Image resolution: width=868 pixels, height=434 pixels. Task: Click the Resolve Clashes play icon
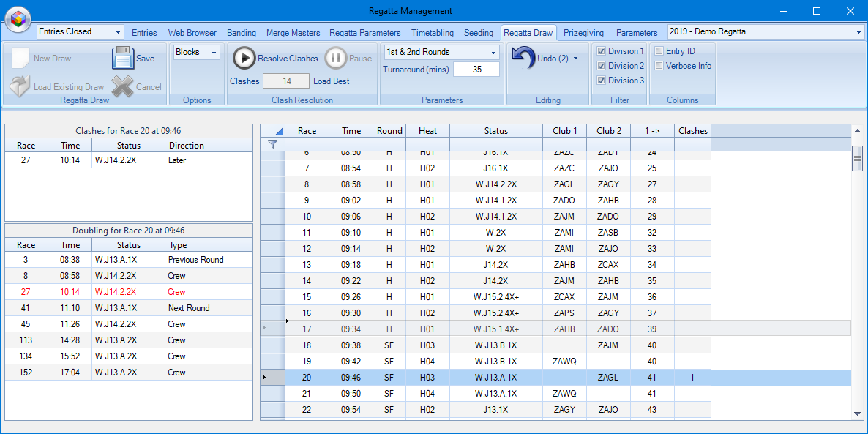pyautogui.click(x=244, y=58)
